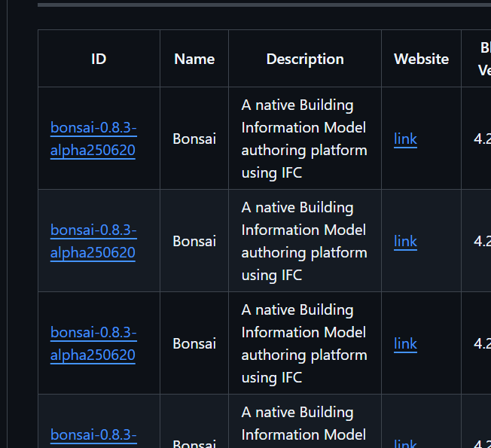Click the first row's 'A native Building Information Model' description
The width and height of the screenshot is (491, 448).
pos(304,139)
